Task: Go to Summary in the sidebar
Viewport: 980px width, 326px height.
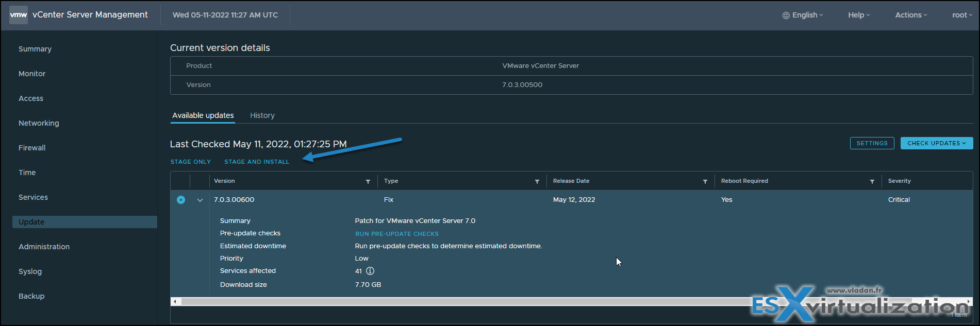Action: click(35, 49)
